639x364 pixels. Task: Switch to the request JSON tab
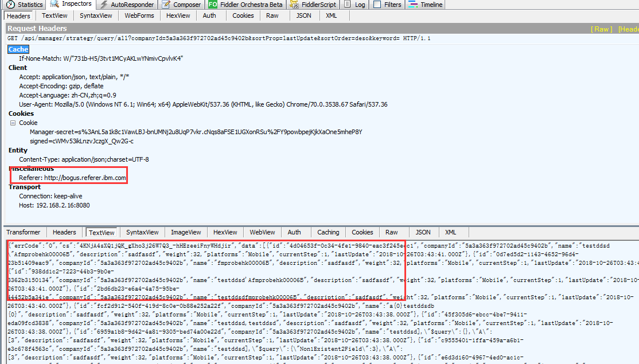tap(303, 15)
